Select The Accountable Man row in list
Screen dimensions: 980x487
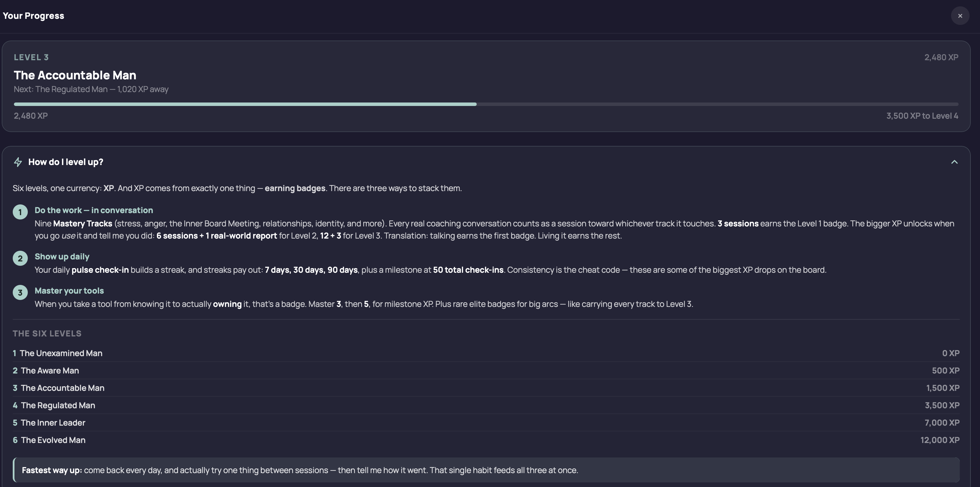coord(486,388)
